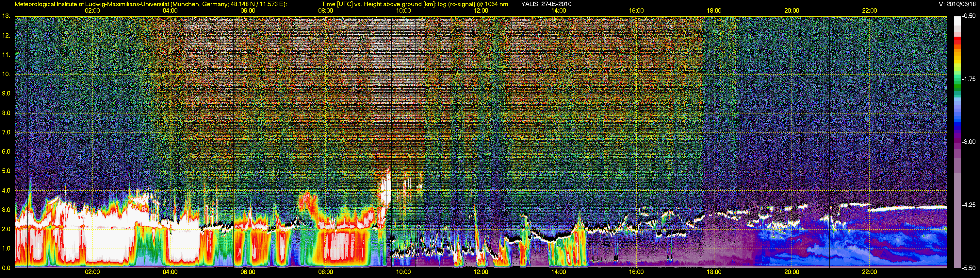Click the 20:00 label on the bottom time axis

792,272
